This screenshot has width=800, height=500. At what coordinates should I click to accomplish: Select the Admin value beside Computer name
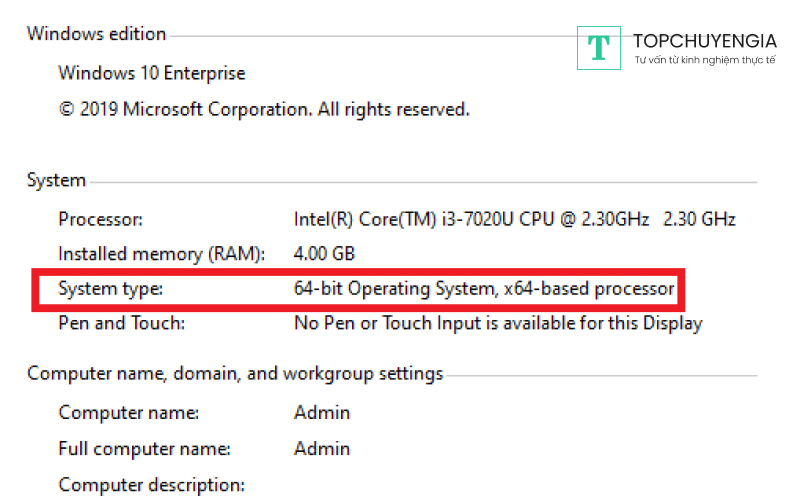pyautogui.click(x=322, y=412)
